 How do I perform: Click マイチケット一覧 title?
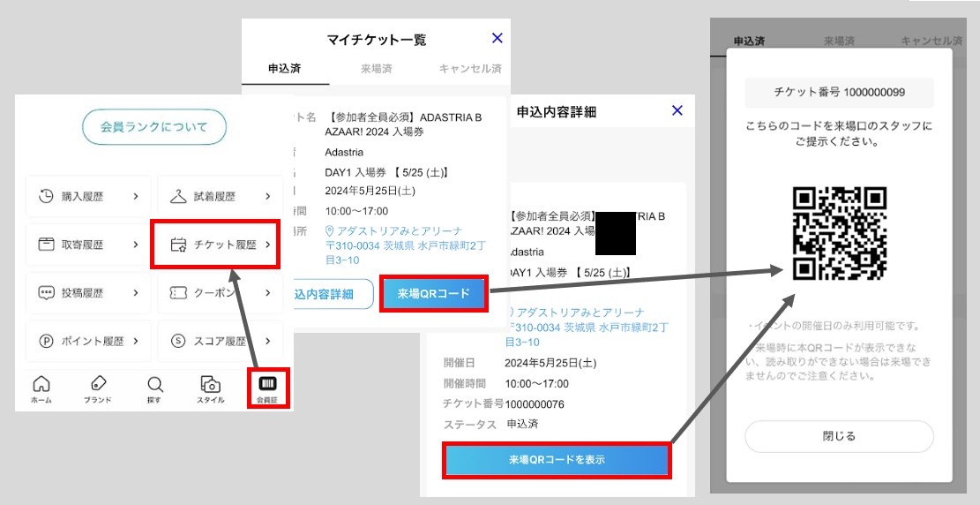point(377,40)
